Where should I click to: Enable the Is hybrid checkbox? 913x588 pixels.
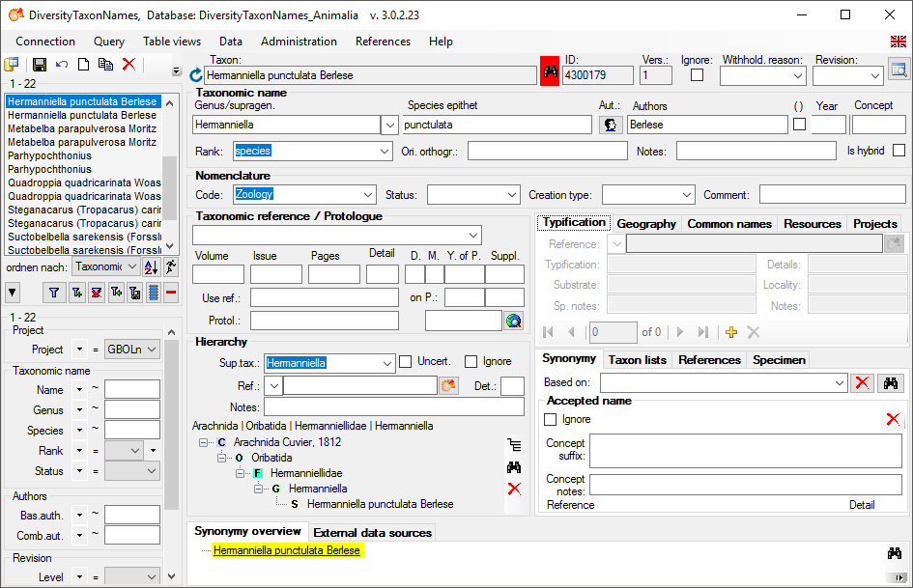(899, 151)
